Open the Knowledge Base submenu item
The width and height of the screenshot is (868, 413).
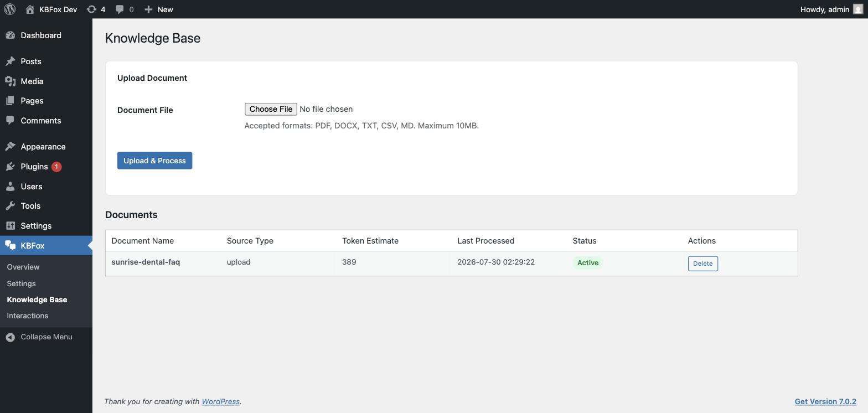click(x=37, y=300)
